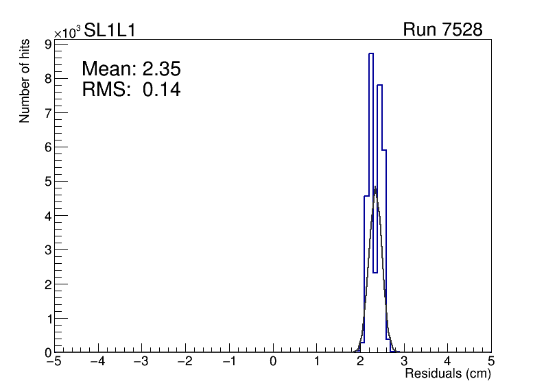
Task: Click the RMS: 0.14 statistic text
Action: click(x=131, y=89)
